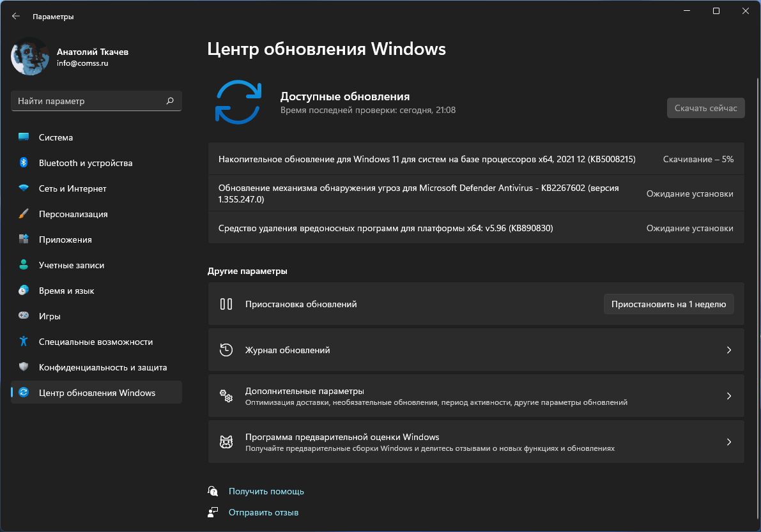Click the gamepad icon next to Игры
761x532 pixels.
point(23,316)
